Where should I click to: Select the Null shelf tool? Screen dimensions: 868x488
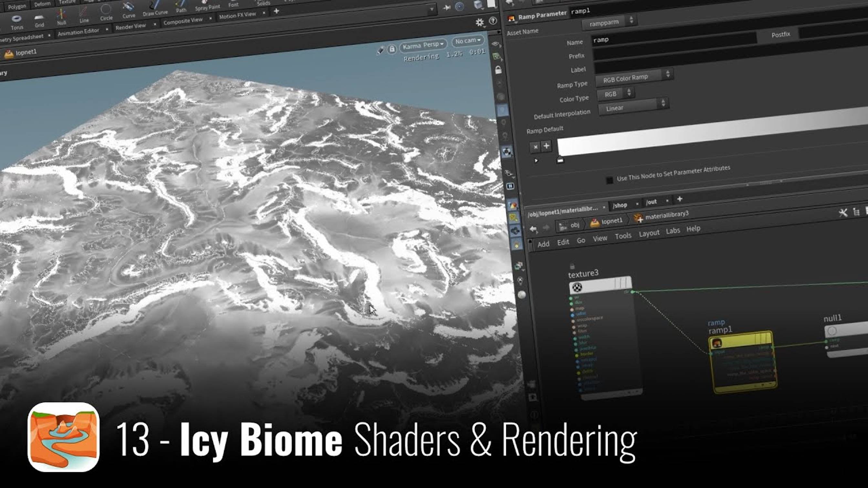click(61, 17)
